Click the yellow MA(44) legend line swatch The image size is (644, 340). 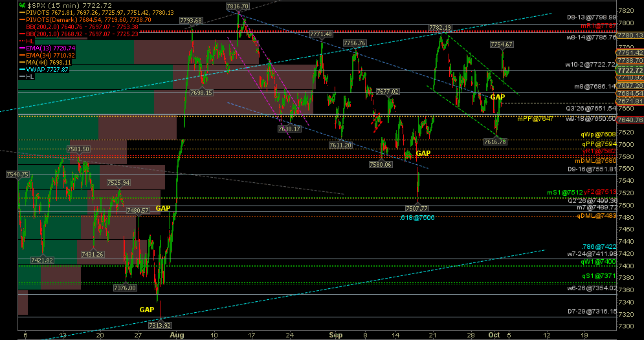(x=22, y=62)
